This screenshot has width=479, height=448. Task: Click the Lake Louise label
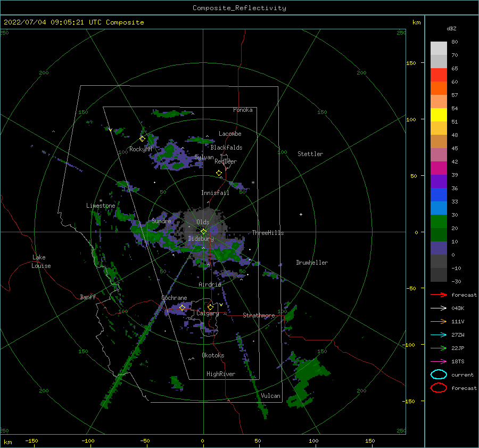click(x=41, y=262)
